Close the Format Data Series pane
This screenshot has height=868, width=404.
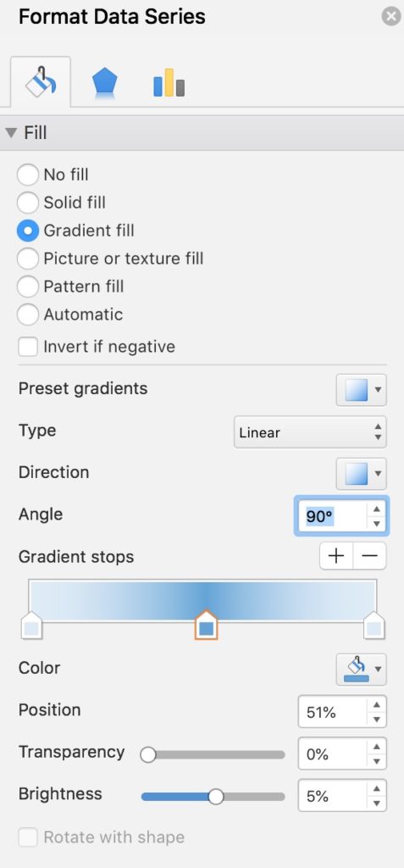[x=390, y=17]
